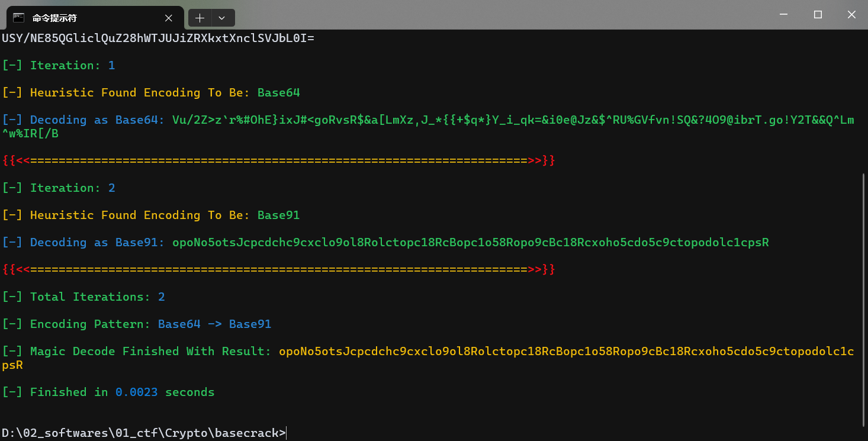Minimize the terminal window
The width and height of the screenshot is (868, 441).
coord(785,15)
